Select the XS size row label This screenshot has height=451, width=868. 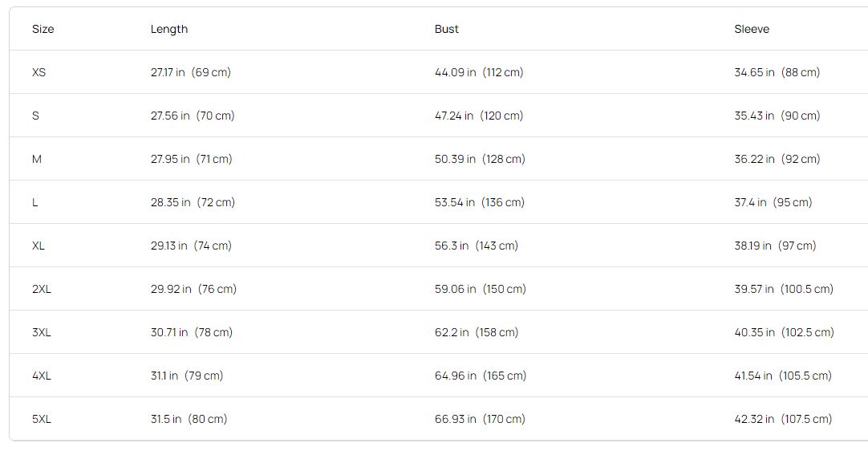click(39, 72)
